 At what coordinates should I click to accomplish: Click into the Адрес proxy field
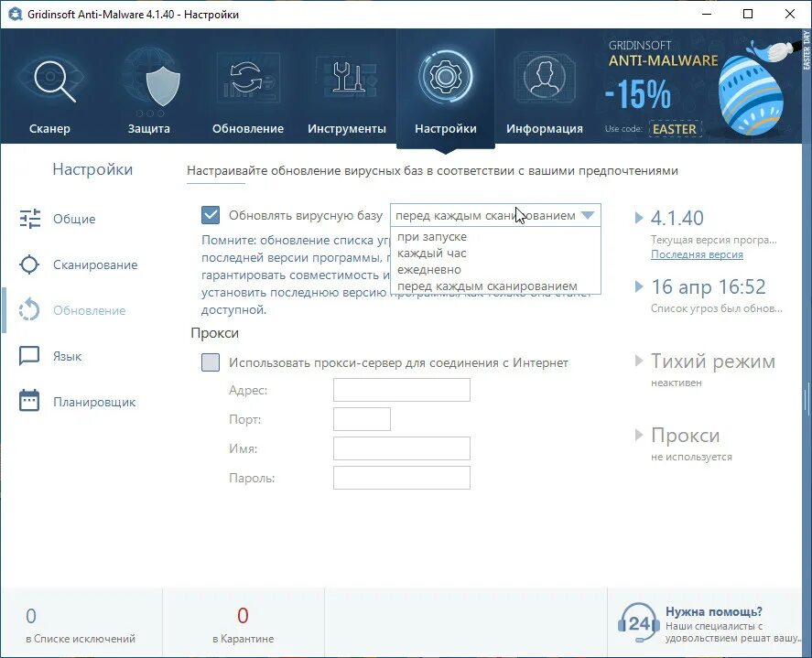pyautogui.click(x=401, y=390)
